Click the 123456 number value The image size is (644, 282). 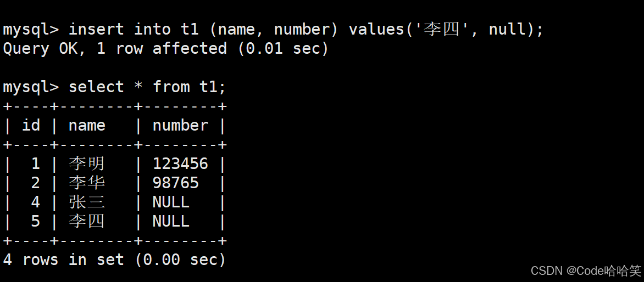180,164
